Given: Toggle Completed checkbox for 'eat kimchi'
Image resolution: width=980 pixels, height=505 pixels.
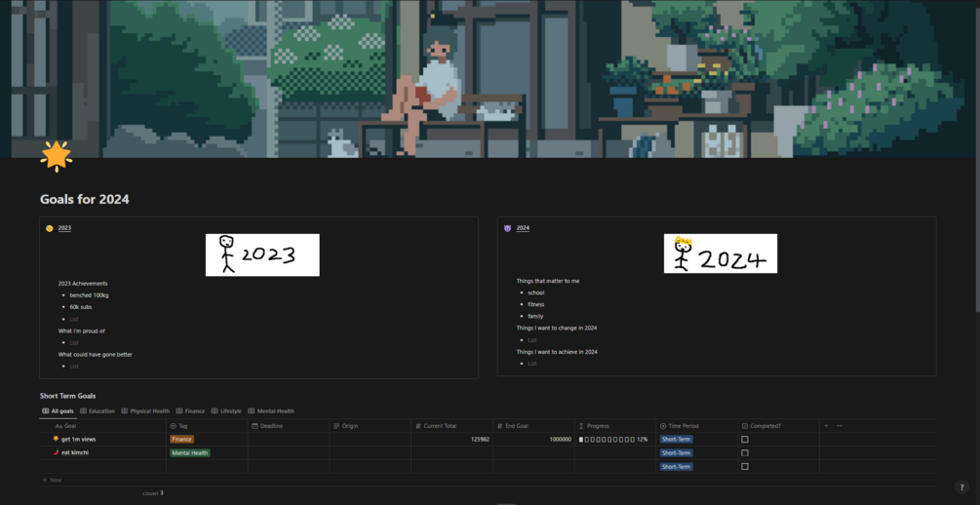Looking at the screenshot, I should coord(744,452).
